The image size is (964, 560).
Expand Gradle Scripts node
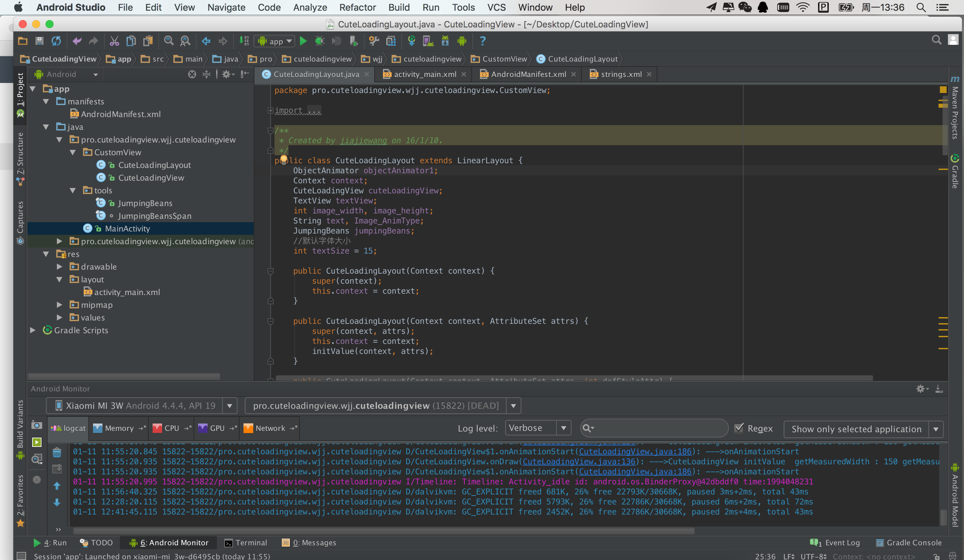33,330
